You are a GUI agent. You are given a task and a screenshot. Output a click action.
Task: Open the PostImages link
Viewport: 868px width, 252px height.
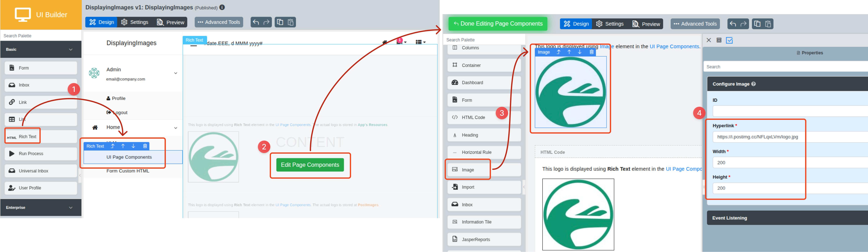point(368,205)
